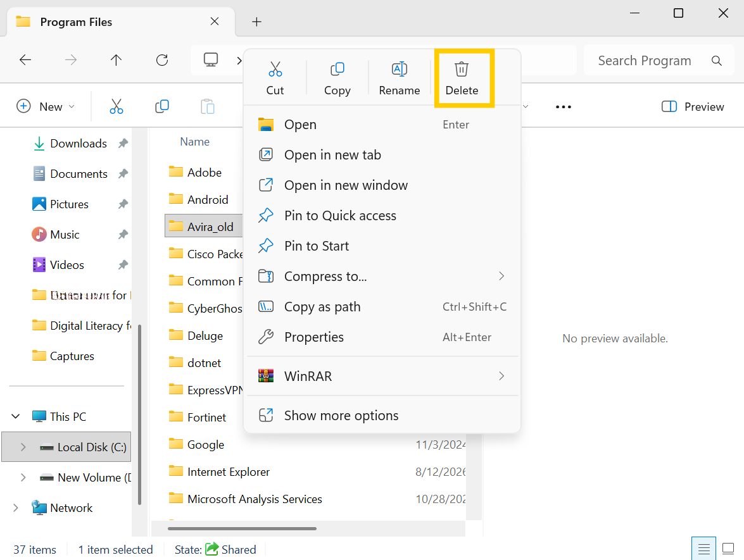Viewport: 744px width, 560px height.
Task: Collapse This PC tree node
Action: coord(16,416)
